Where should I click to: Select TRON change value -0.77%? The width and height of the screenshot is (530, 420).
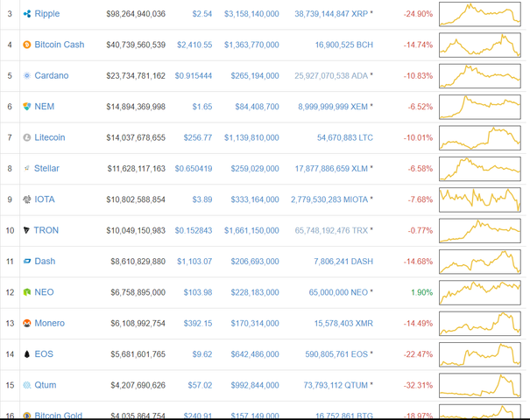point(420,230)
